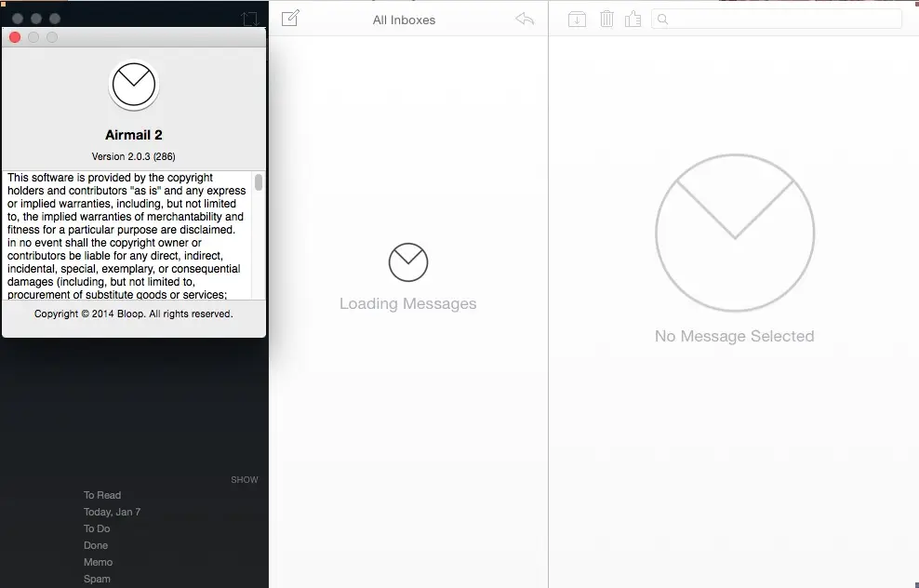919x588 pixels.
Task: Click the sidebar toggle icon in main window
Action: coord(250,19)
